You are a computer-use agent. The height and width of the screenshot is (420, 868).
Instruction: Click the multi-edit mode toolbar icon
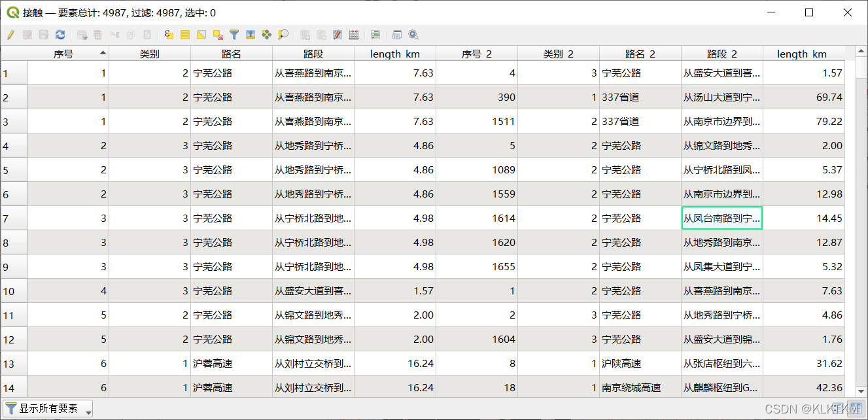(27, 35)
